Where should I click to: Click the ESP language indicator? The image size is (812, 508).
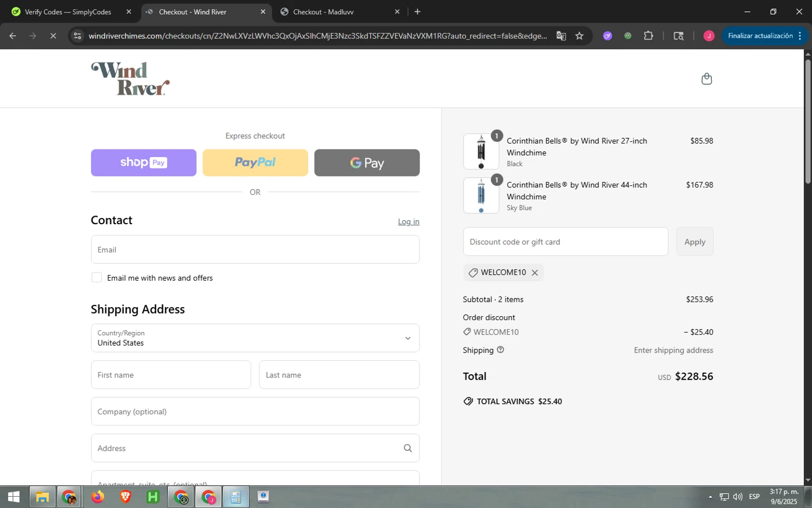(x=754, y=497)
